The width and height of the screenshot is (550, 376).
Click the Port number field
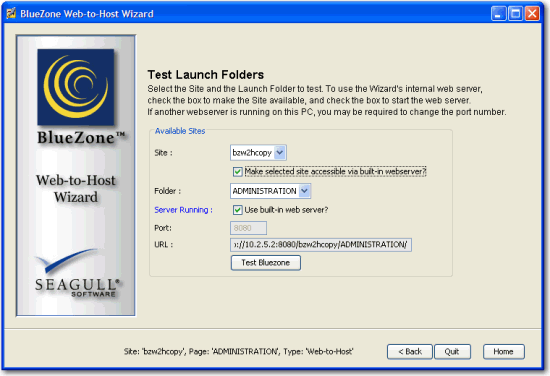coord(248,228)
